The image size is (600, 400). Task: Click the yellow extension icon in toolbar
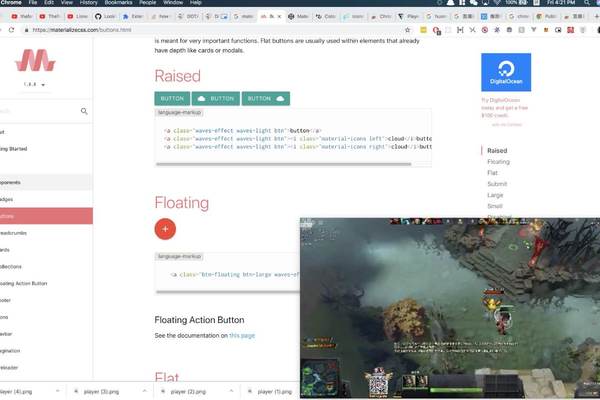click(423, 30)
